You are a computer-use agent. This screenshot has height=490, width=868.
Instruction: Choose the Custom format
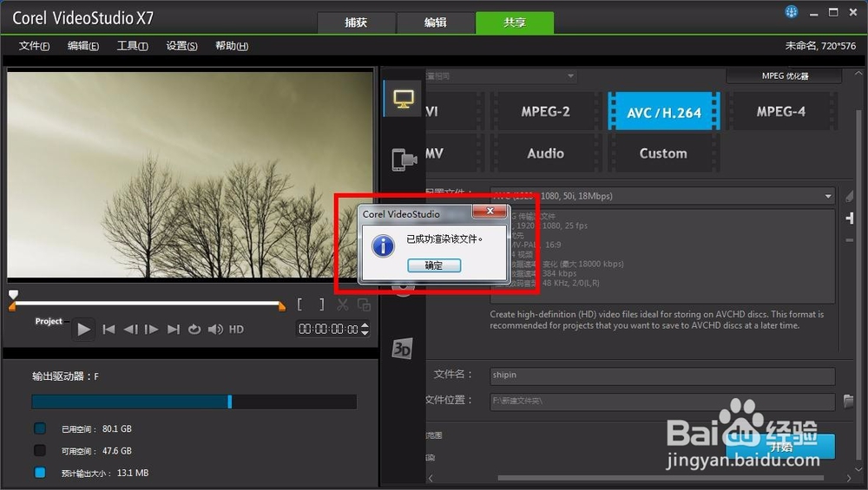click(x=663, y=154)
